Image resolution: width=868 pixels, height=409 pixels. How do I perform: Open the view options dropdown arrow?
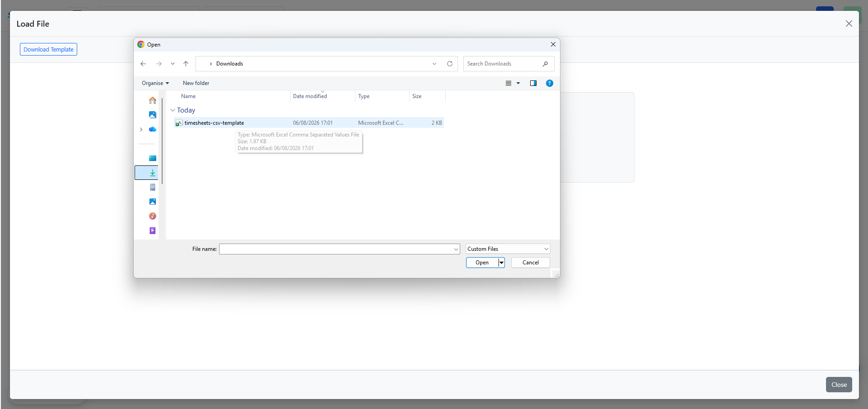[x=518, y=83]
